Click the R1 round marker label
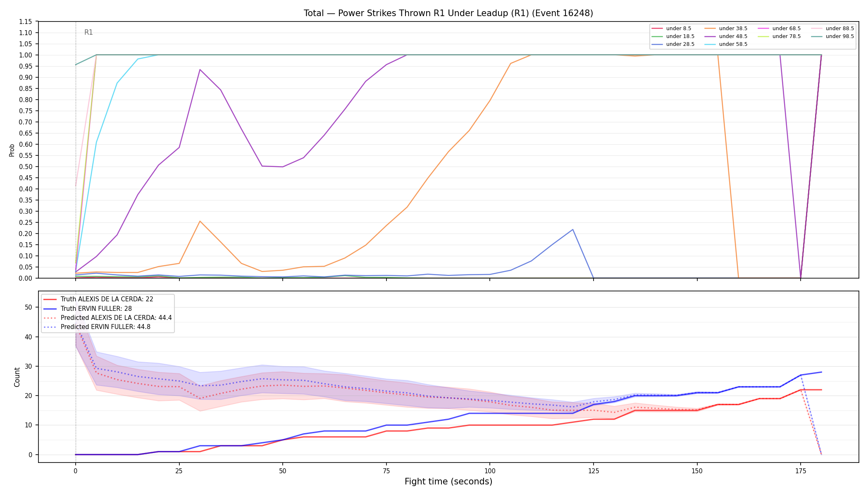Image resolution: width=868 pixels, height=496 pixels. tap(88, 32)
